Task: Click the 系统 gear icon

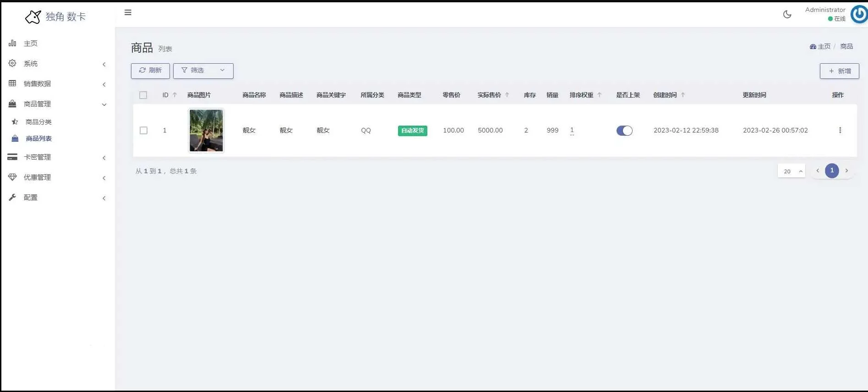Action: [12, 63]
